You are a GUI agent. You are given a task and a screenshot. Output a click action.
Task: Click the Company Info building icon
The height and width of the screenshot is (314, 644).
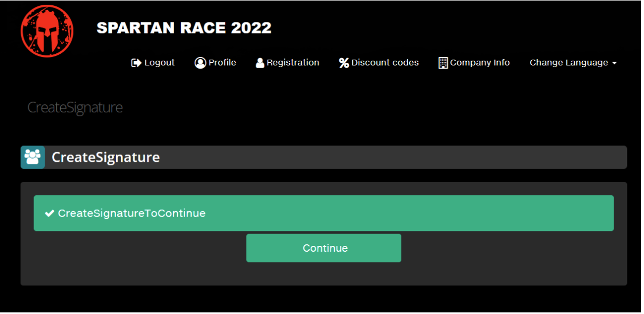[x=443, y=63]
